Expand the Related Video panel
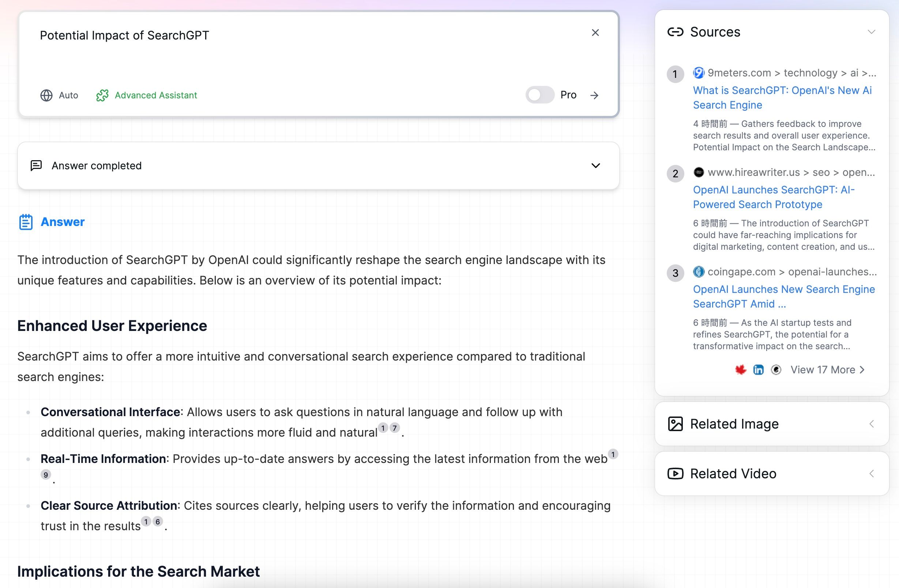The image size is (899, 588). (x=872, y=474)
